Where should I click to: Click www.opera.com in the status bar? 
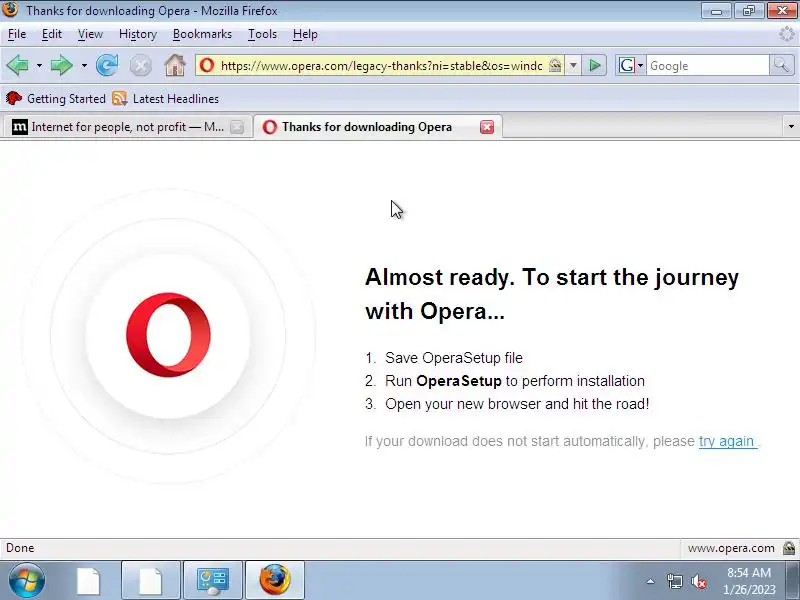(x=731, y=548)
